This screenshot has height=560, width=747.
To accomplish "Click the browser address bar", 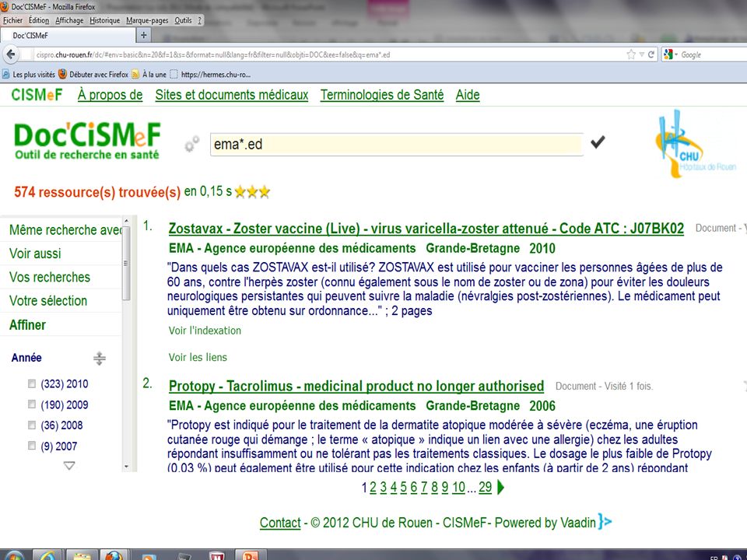I will (328, 54).
